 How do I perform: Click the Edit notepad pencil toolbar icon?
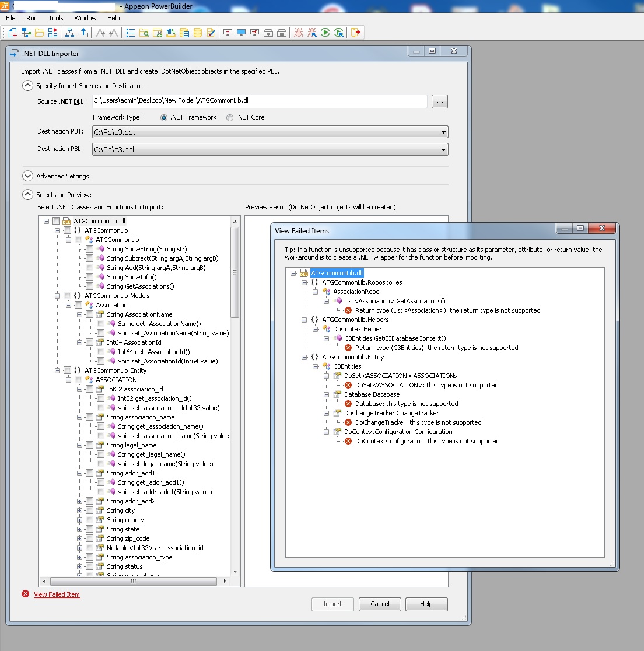[211, 33]
